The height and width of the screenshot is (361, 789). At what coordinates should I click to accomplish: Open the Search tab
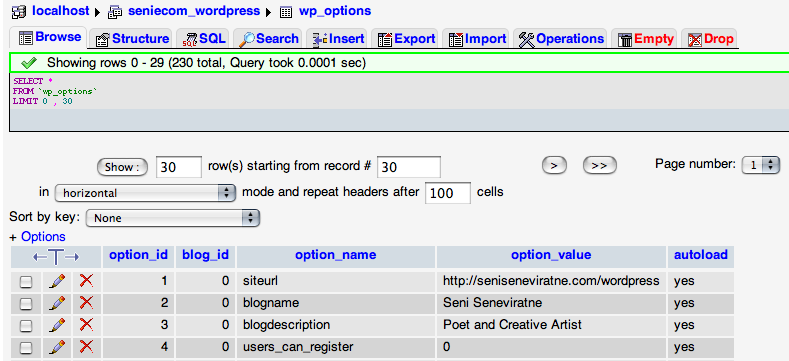(268, 39)
